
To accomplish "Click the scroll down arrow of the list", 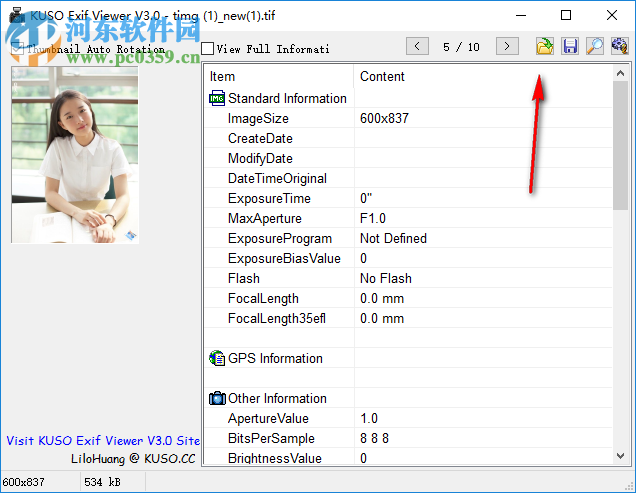I will [620, 456].
